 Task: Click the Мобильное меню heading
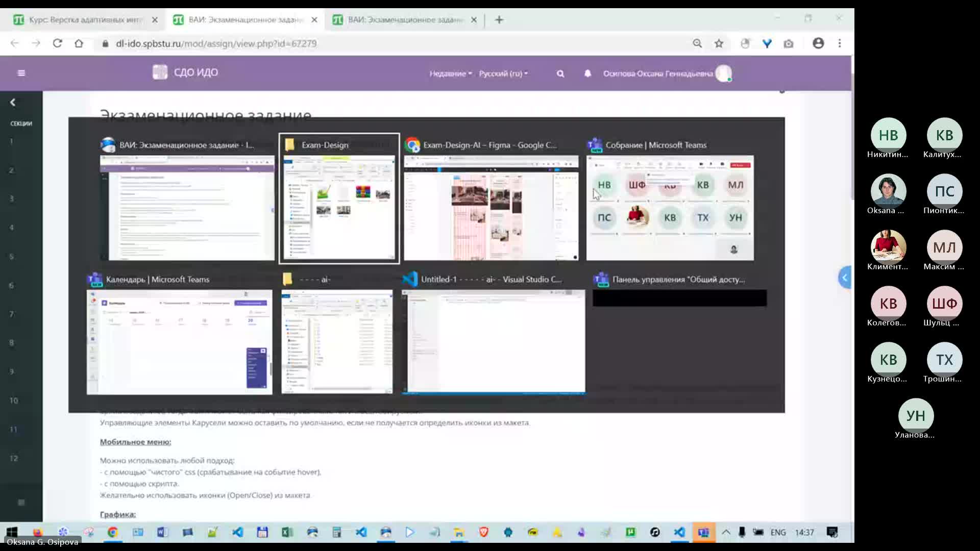click(135, 442)
